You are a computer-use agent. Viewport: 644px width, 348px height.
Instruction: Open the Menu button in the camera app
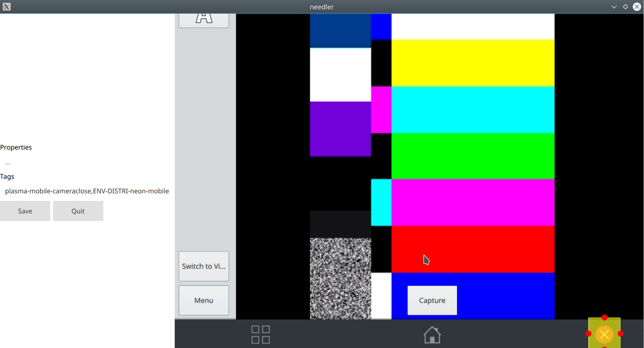pyautogui.click(x=203, y=300)
